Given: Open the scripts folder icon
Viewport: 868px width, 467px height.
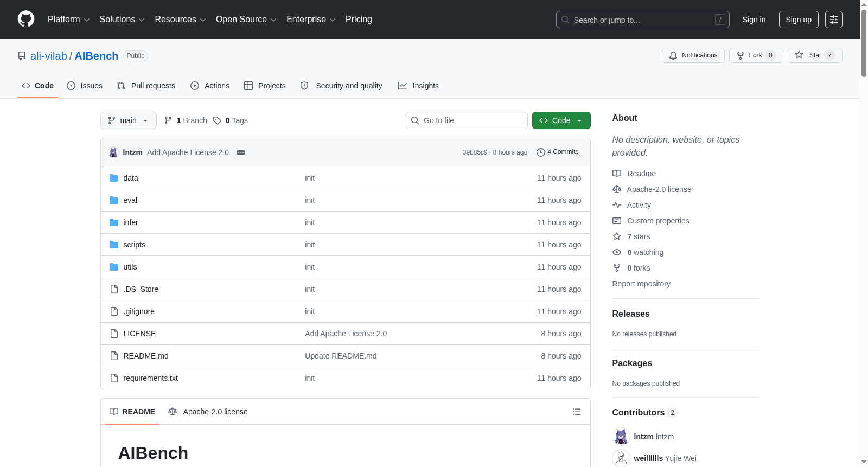Looking at the screenshot, I should click(114, 245).
